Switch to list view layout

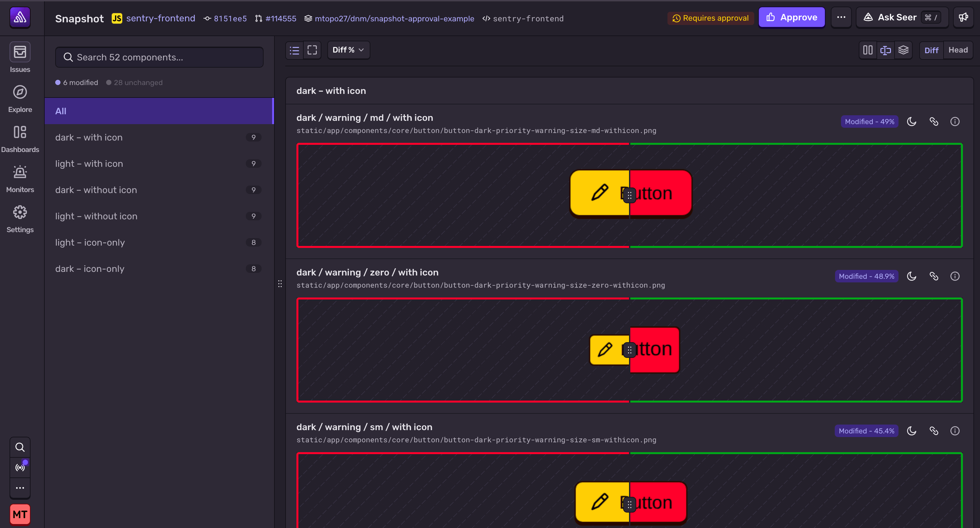click(294, 50)
